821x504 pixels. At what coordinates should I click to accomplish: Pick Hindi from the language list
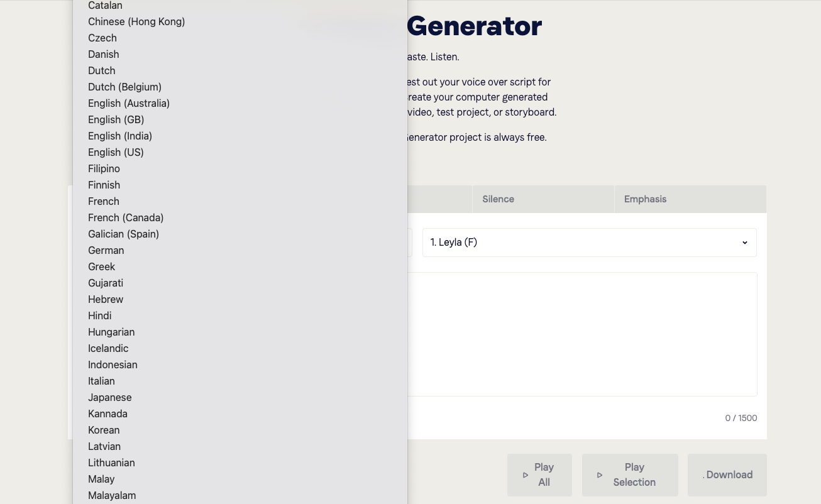(x=99, y=315)
